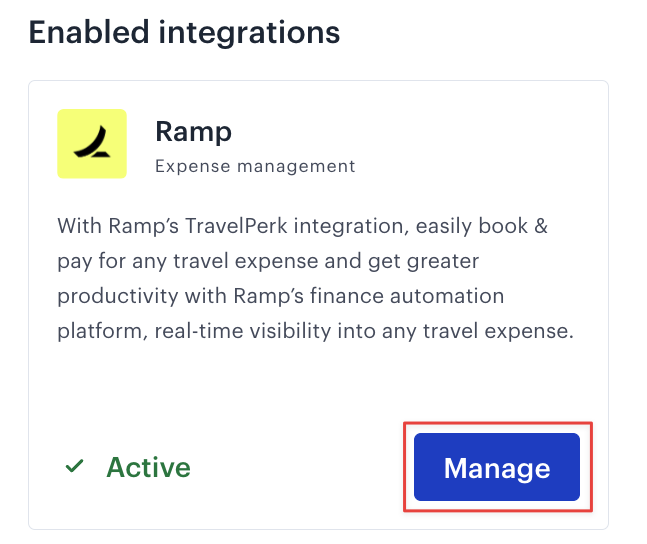Click the 'real-time visibility' text in the description
The height and width of the screenshot is (544, 647).
pos(243,331)
